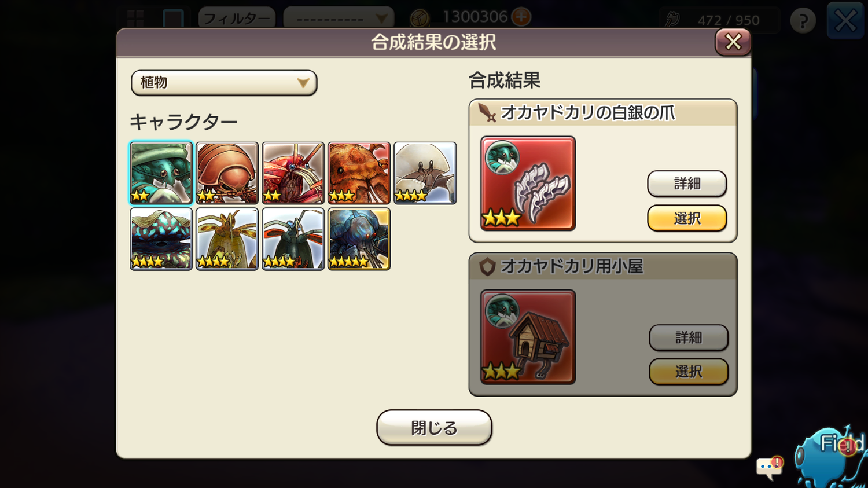
Task: Select the orange crab three-star character
Action: tap(359, 173)
